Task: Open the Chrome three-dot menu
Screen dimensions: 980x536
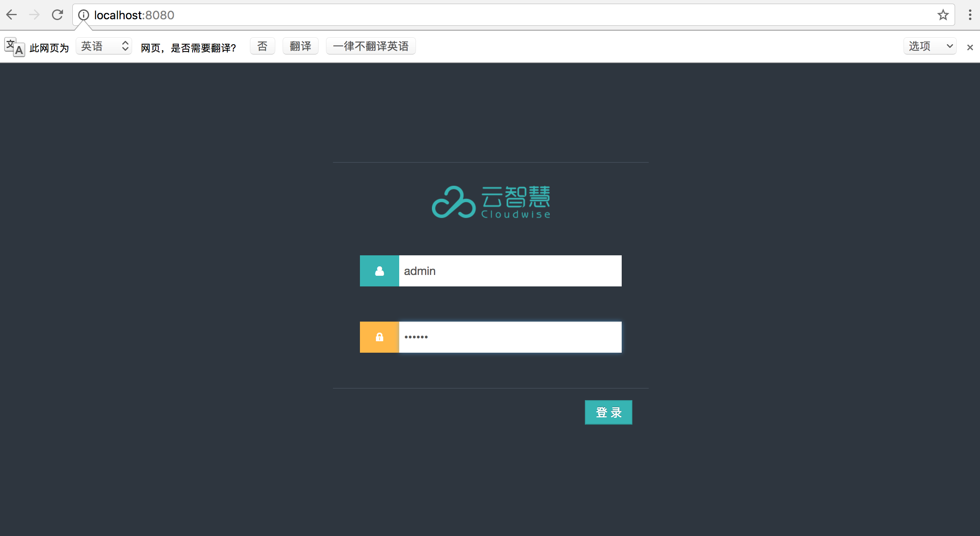Action: coord(970,15)
